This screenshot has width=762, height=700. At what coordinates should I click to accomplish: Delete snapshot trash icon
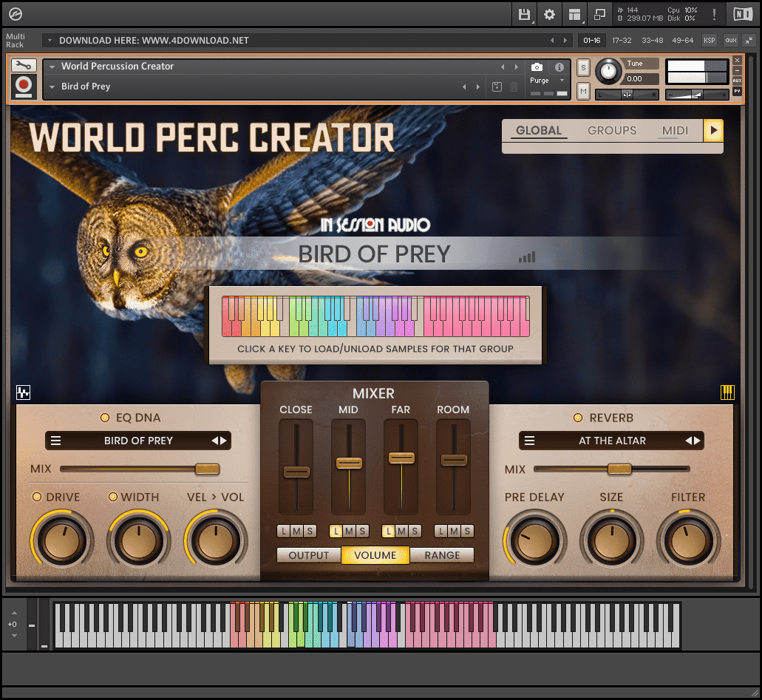pos(514,87)
